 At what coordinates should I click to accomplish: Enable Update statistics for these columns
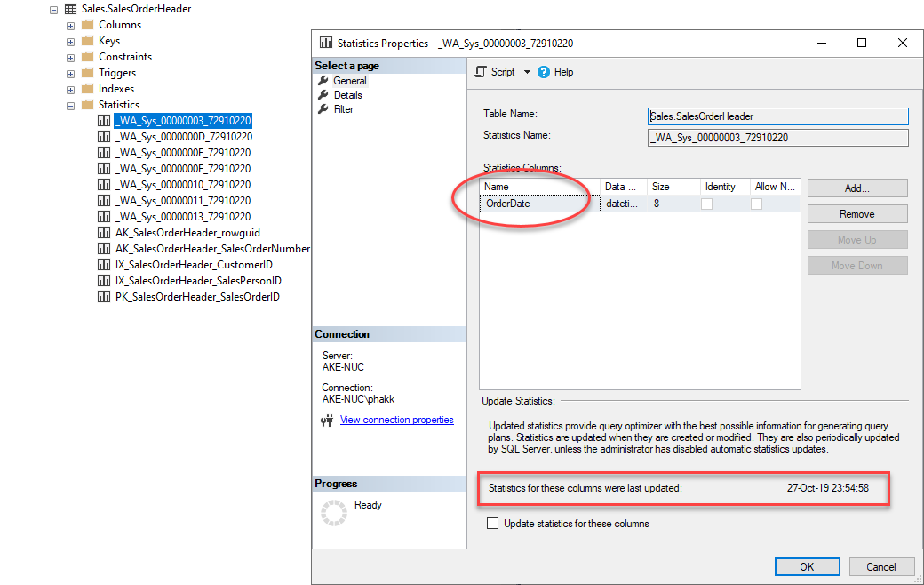[492, 524]
